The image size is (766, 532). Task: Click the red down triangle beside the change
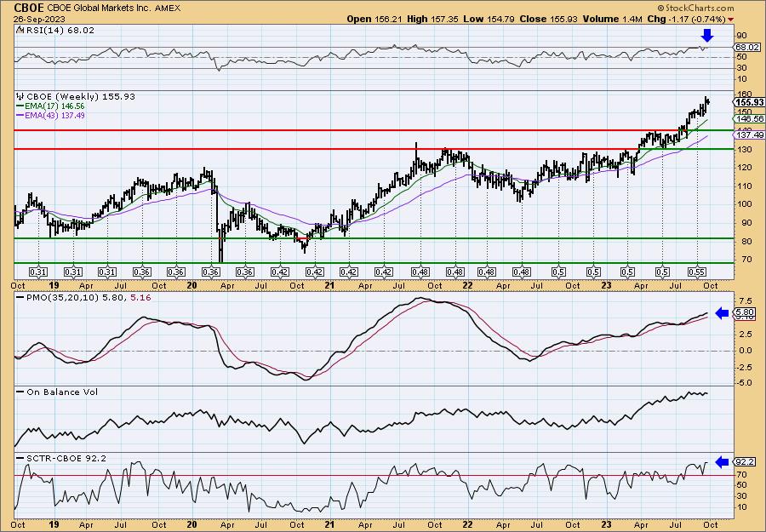(730, 20)
